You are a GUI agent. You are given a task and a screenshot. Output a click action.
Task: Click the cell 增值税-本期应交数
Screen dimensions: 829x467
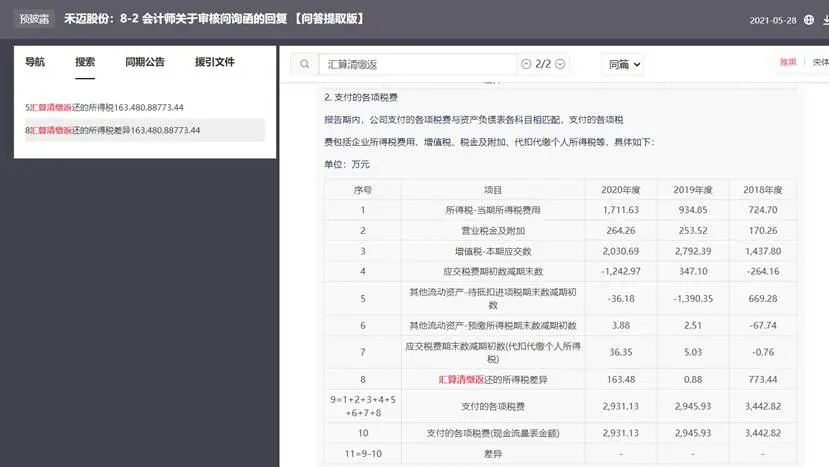tap(493, 251)
